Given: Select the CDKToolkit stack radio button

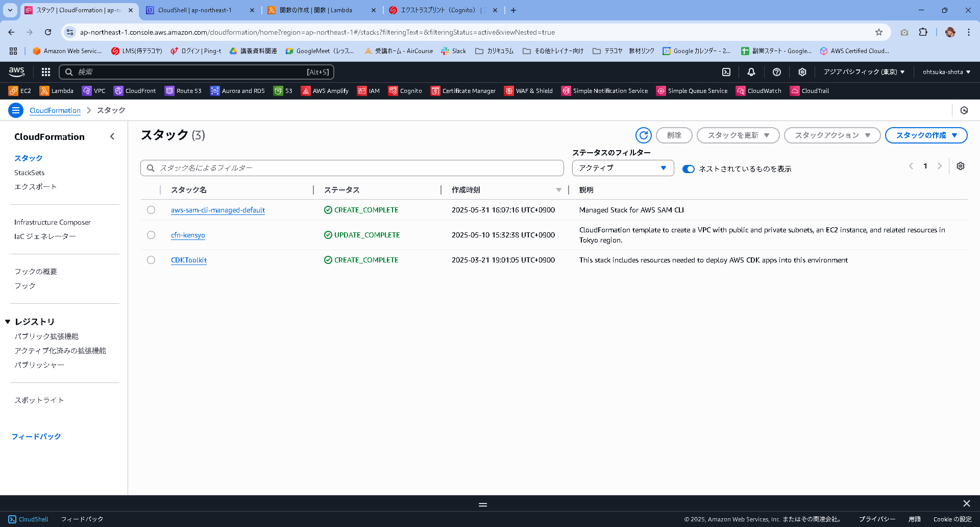Looking at the screenshot, I should (x=151, y=260).
